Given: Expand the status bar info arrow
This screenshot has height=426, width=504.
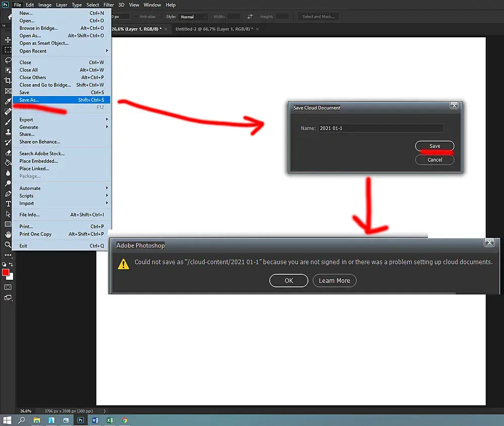Looking at the screenshot, I should click(104, 411).
